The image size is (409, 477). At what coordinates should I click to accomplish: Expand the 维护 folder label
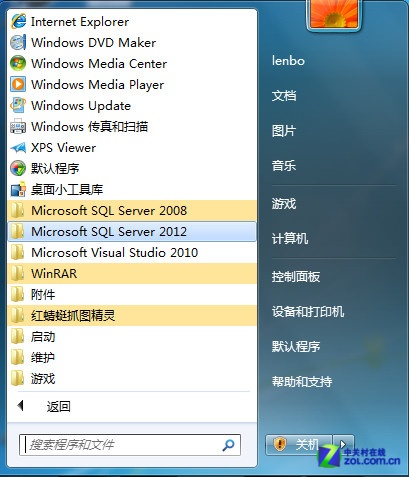tap(43, 358)
